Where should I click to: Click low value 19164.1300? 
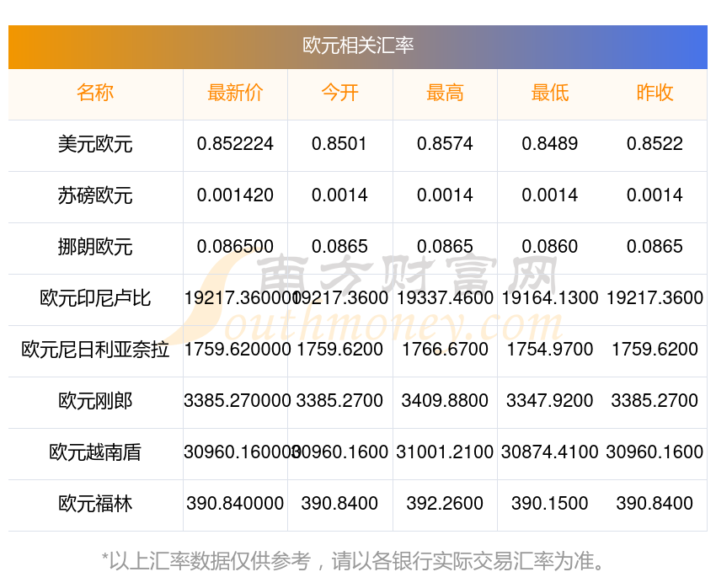coord(550,298)
